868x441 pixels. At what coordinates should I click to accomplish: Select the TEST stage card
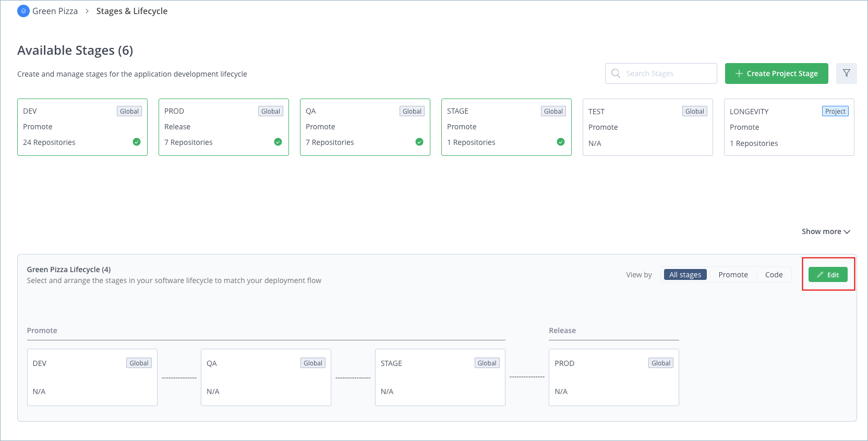pyautogui.click(x=648, y=127)
